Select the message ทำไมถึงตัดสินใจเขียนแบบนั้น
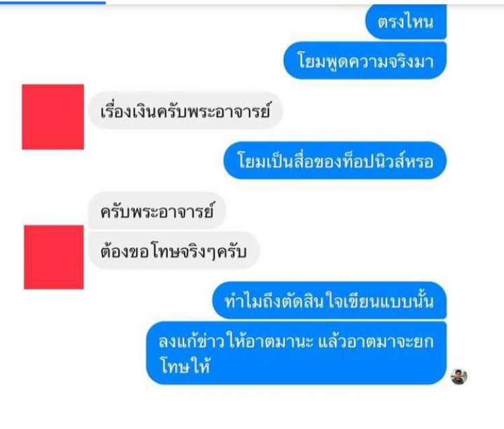The width and height of the screenshot is (504, 429). click(x=329, y=301)
